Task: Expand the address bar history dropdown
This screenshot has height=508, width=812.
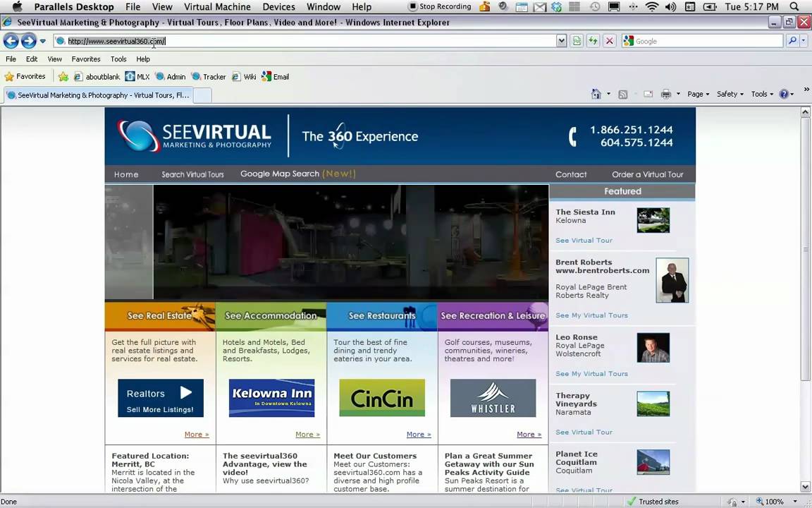Action: [x=561, y=41]
